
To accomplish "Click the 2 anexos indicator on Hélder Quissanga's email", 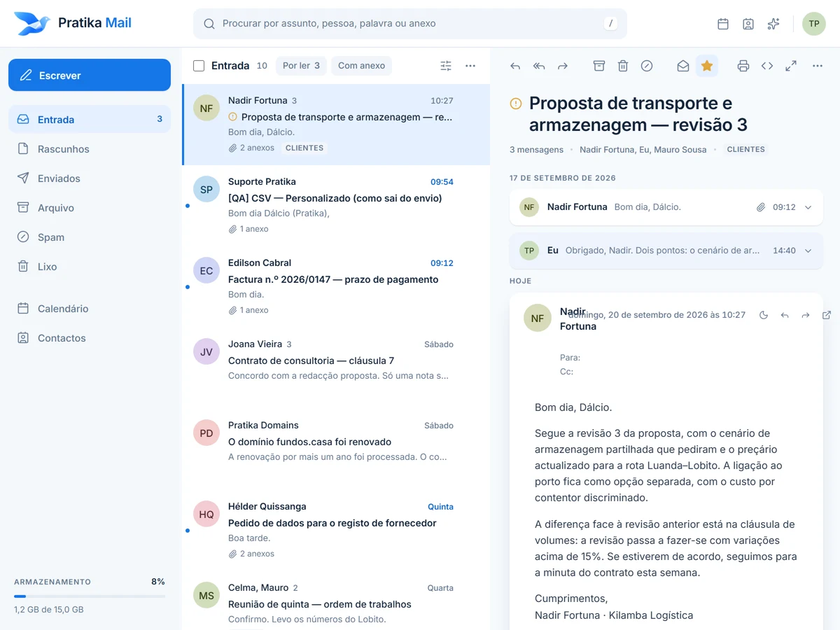I will click(x=251, y=554).
